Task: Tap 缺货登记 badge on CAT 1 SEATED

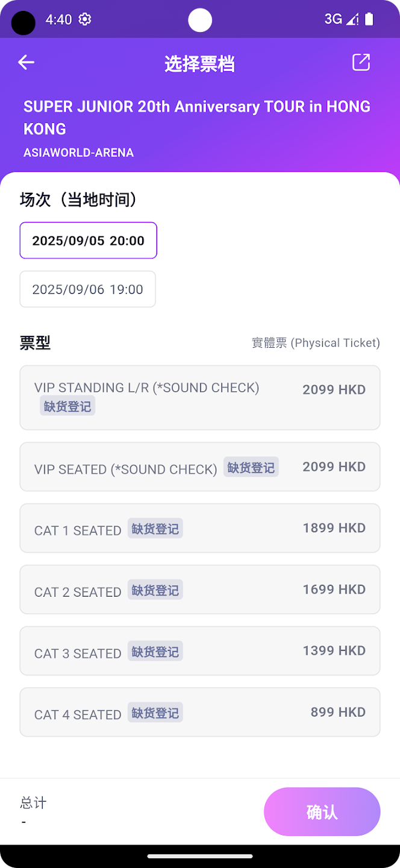Action: click(155, 529)
